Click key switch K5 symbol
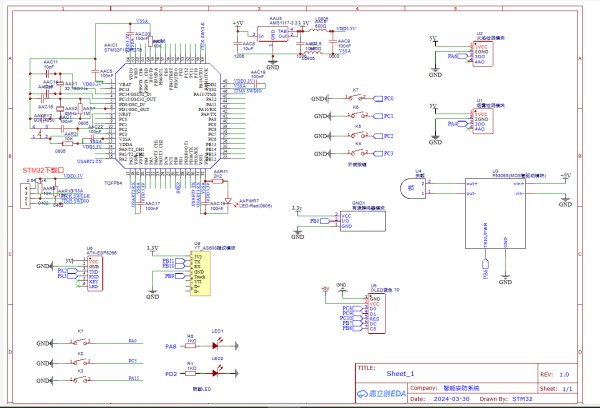This screenshot has width=600, height=408. pyautogui.click(x=357, y=135)
